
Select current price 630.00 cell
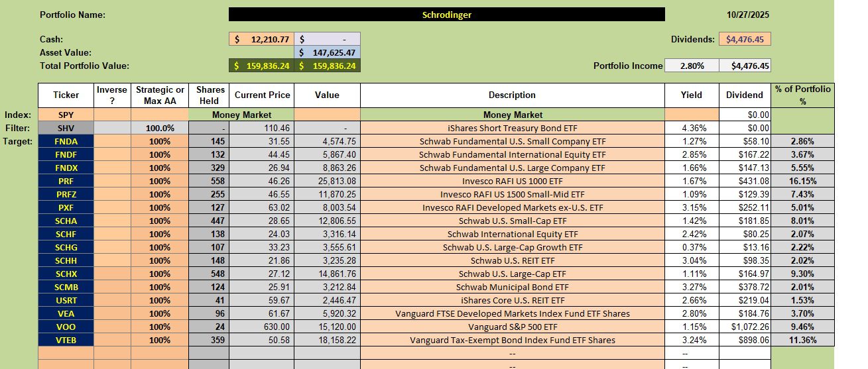tap(261, 327)
